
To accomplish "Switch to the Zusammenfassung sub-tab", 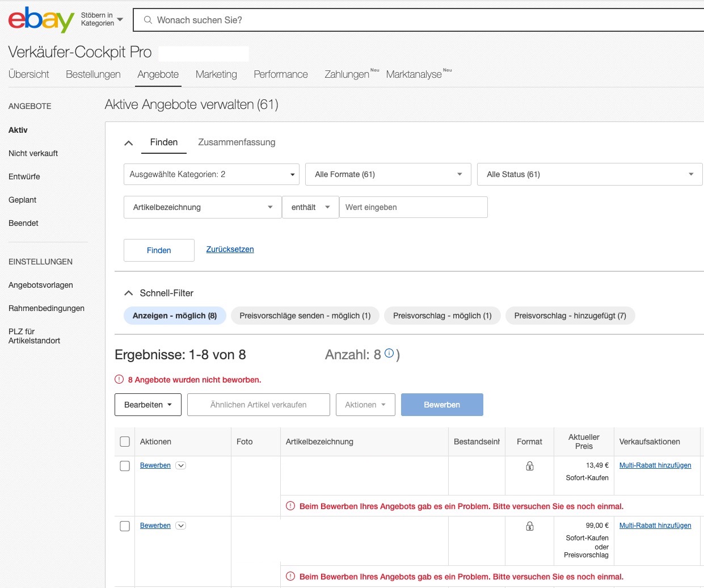I will click(237, 142).
